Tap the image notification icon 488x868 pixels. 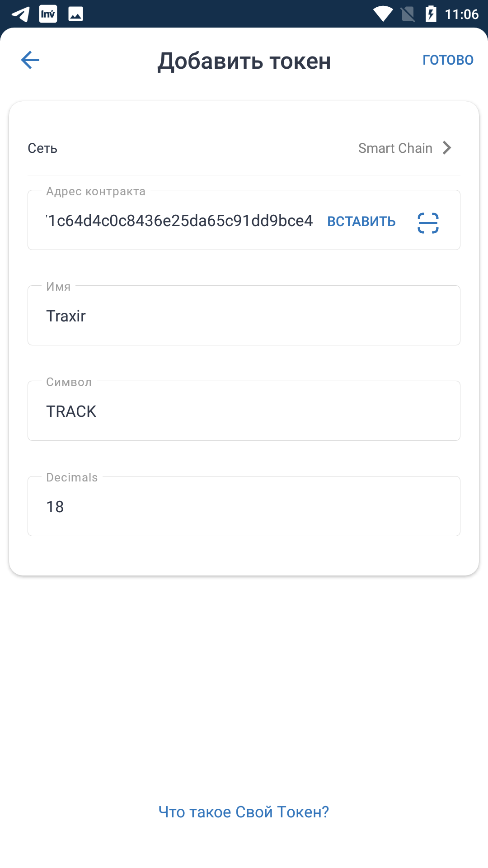coord(75,14)
